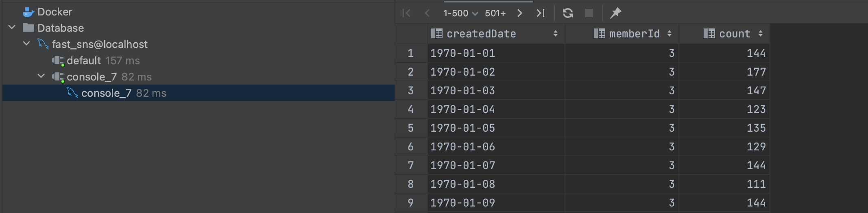Sort by createdDate column arrows
868x213 pixels.
(x=555, y=34)
